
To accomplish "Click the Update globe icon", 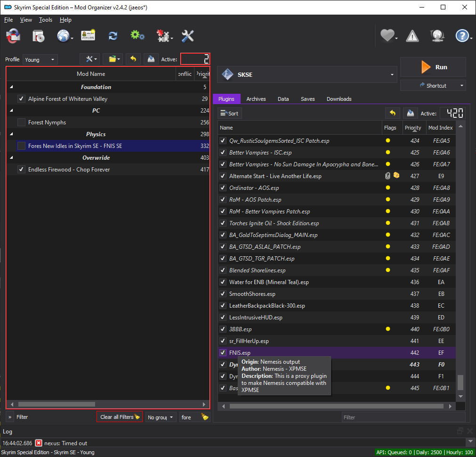I will click(437, 36).
